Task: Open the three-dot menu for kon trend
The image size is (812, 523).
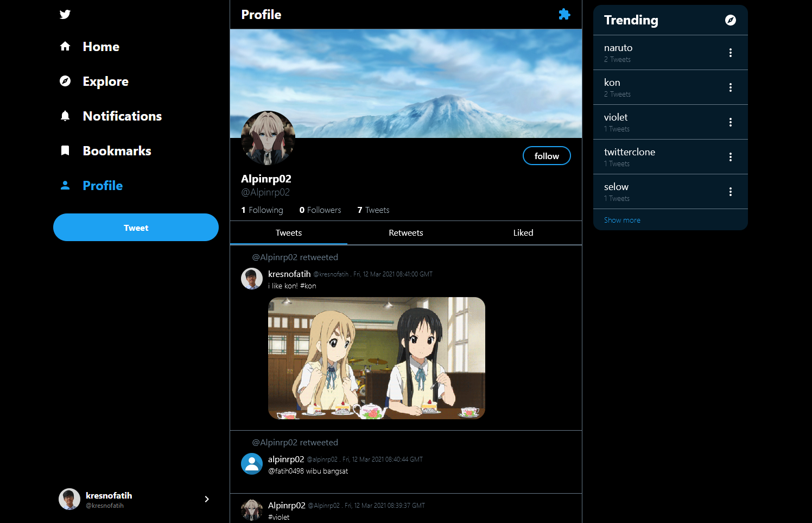Action: [x=731, y=87]
